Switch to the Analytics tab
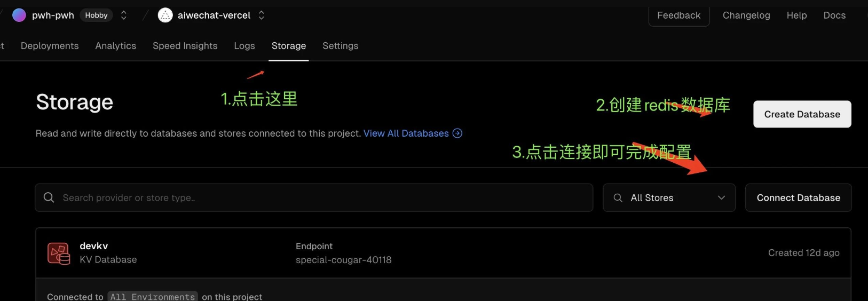The height and width of the screenshot is (301, 868). click(x=116, y=46)
